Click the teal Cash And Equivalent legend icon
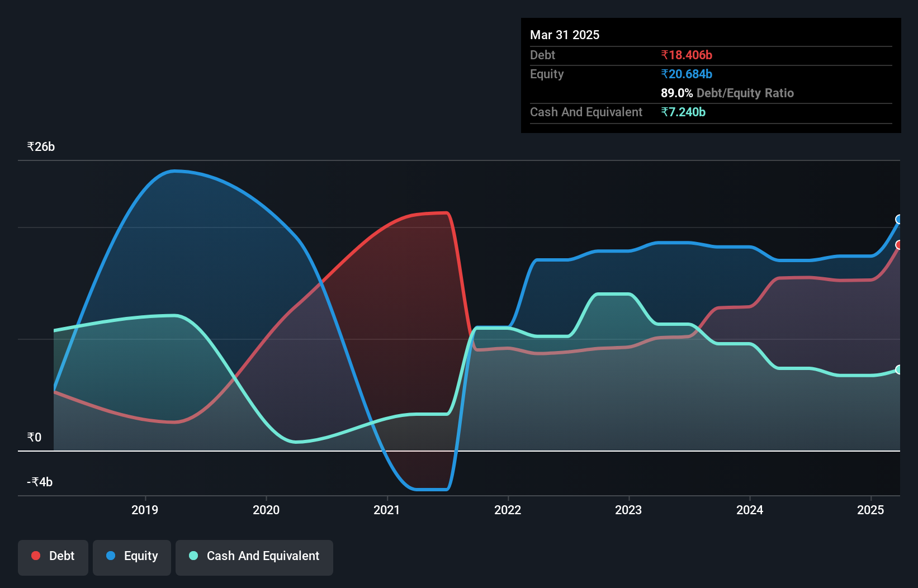918x588 pixels. (x=192, y=556)
